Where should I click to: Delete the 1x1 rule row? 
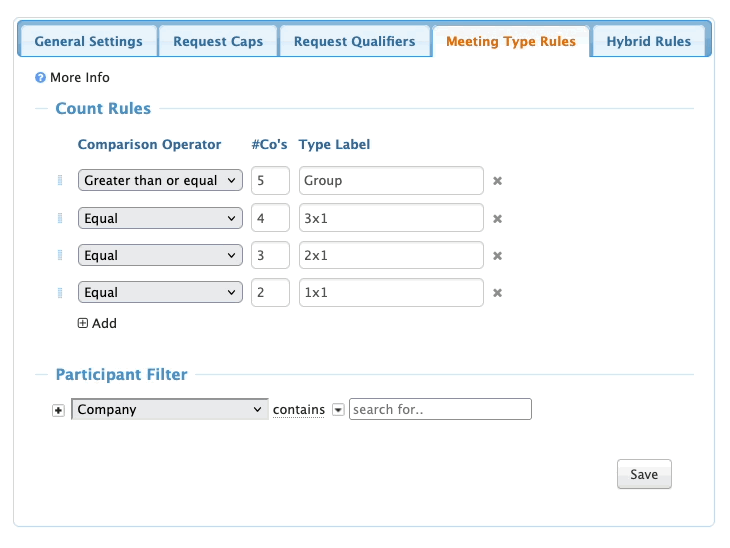[497, 293]
